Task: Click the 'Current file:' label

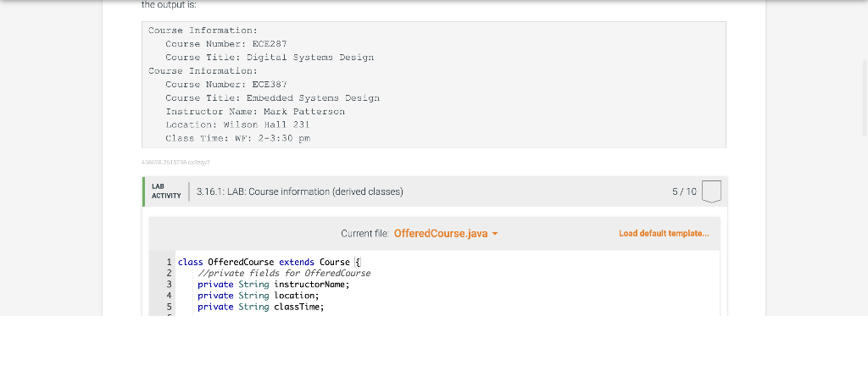Action: 364,234
